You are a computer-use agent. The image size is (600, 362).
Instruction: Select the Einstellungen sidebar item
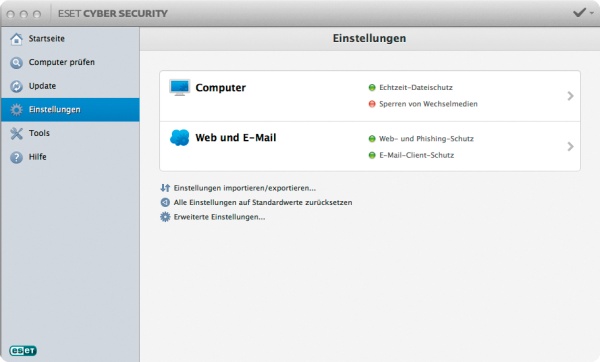[70, 110]
